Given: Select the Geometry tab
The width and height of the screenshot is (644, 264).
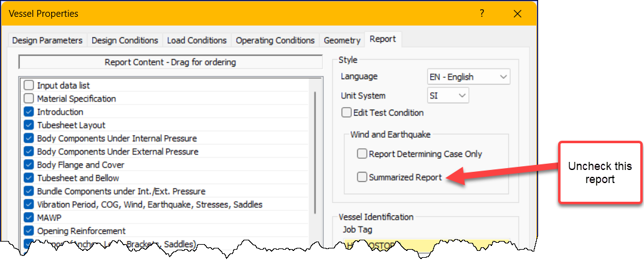Looking at the screenshot, I should pos(342,40).
